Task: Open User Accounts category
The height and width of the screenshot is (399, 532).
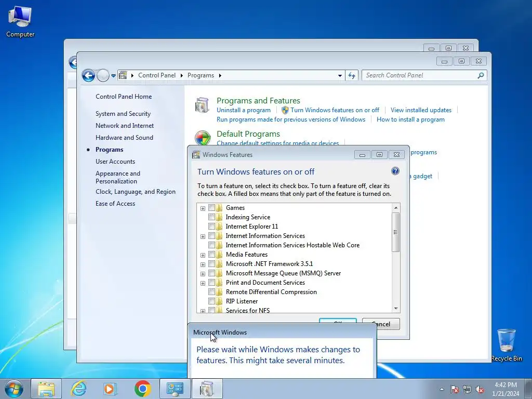Action: tap(115, 162)
